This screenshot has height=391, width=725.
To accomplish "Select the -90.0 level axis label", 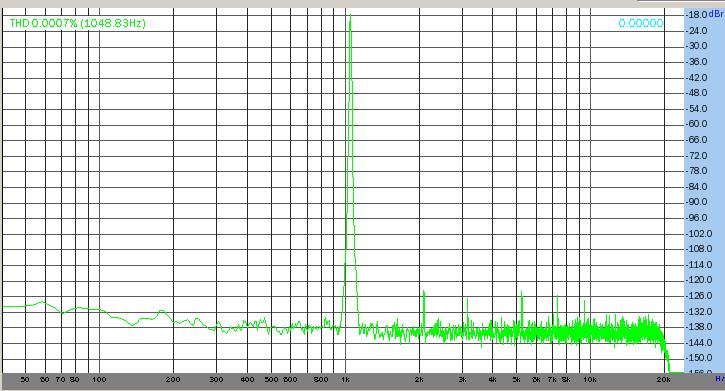I will point(696,202).
